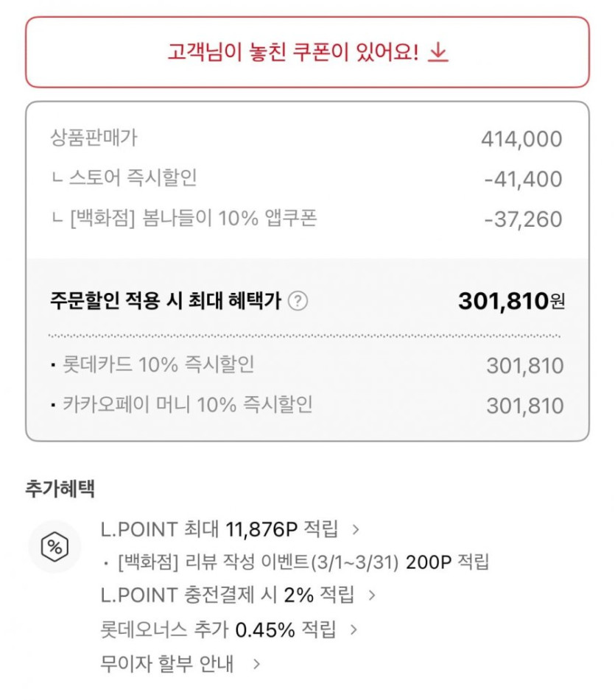This screenshot has height=700, width=615.
Task: Select L.POINT 최대 11,876P 적립 text
Action: pyautogui.click(x=219, y=529)
